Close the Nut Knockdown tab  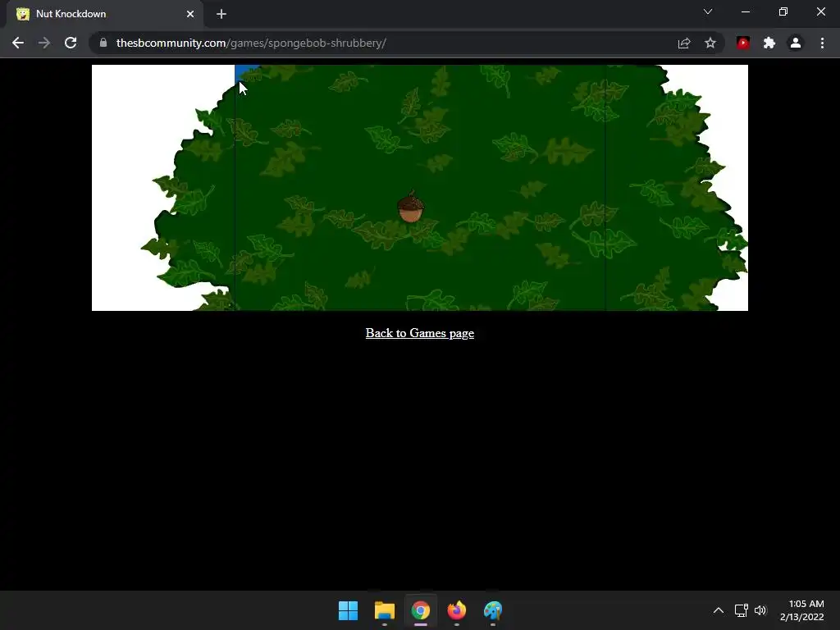(190, 14)
